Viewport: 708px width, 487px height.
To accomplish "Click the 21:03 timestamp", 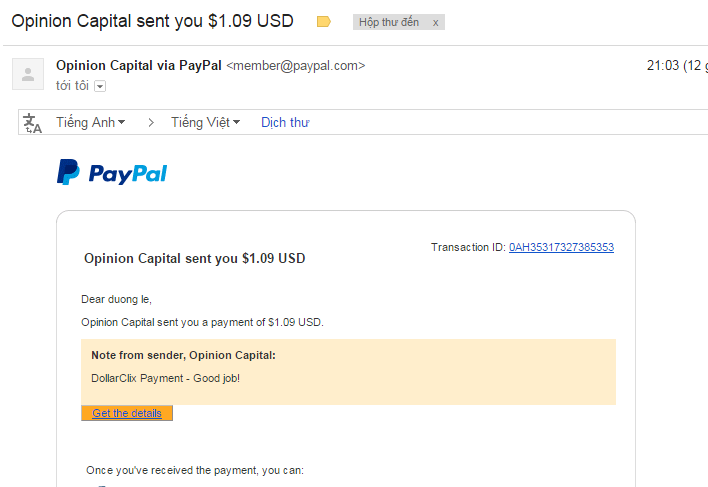I will click(663, 66).
